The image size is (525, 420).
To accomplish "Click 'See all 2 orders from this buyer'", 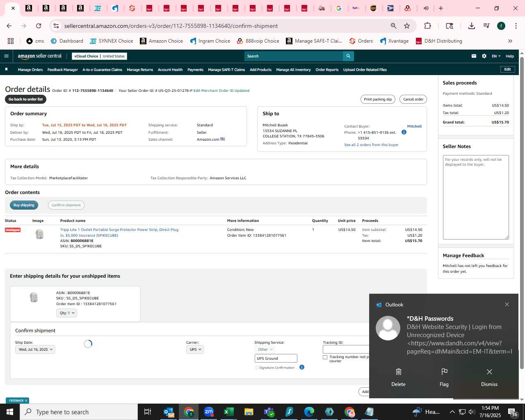I will [371, 145].
